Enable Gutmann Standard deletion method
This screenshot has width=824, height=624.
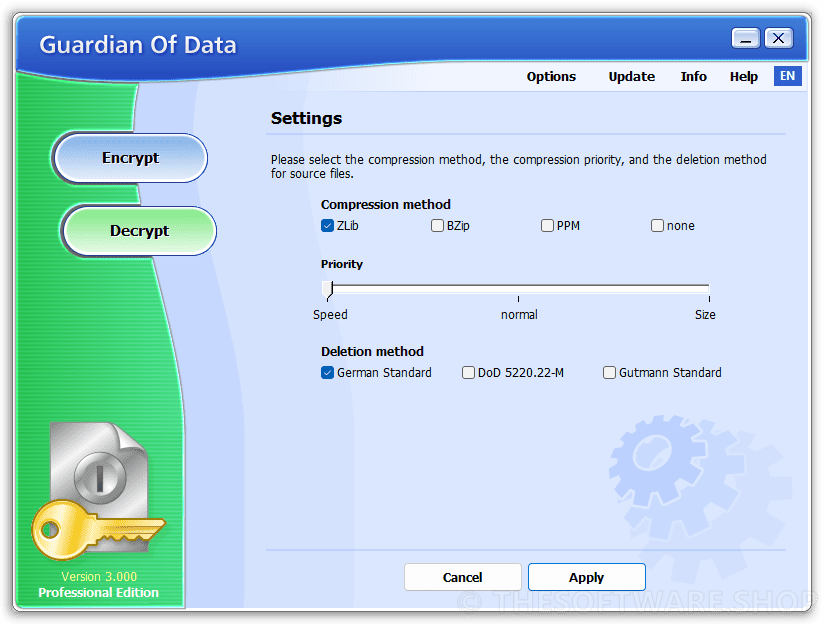[609, 373]
